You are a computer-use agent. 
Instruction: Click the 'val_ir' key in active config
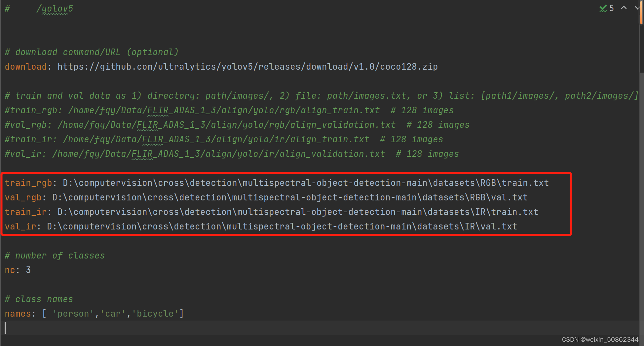(20, 226)
